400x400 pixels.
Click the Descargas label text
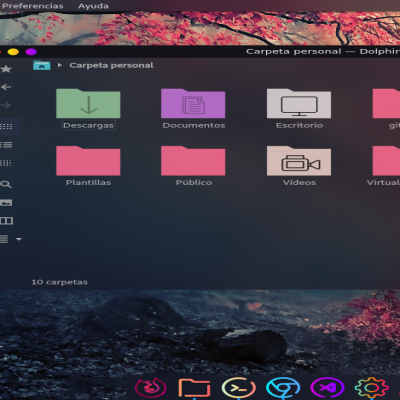(89, 125)
